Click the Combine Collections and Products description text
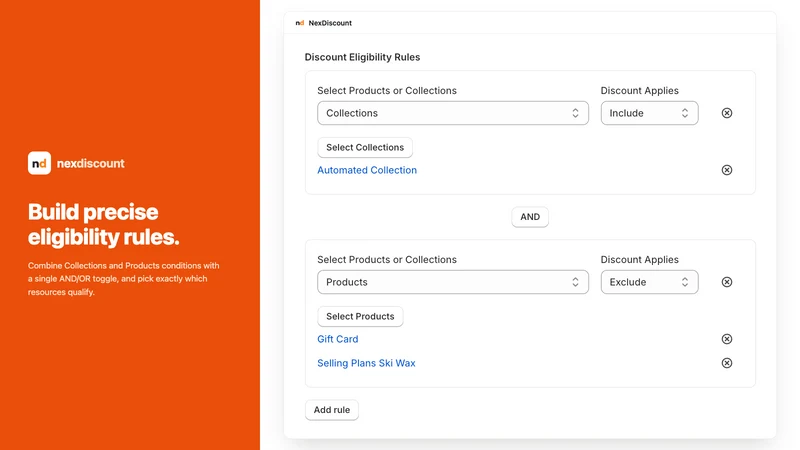Image resolution: width=800 pixels, height=450 pixels. [123, 279]
